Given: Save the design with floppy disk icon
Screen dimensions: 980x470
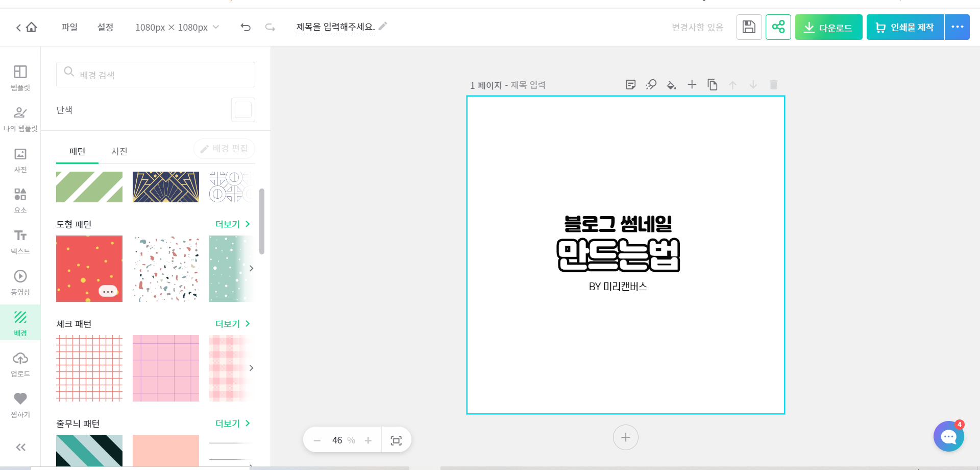Looking at the screenshot, I should point(749,27).
